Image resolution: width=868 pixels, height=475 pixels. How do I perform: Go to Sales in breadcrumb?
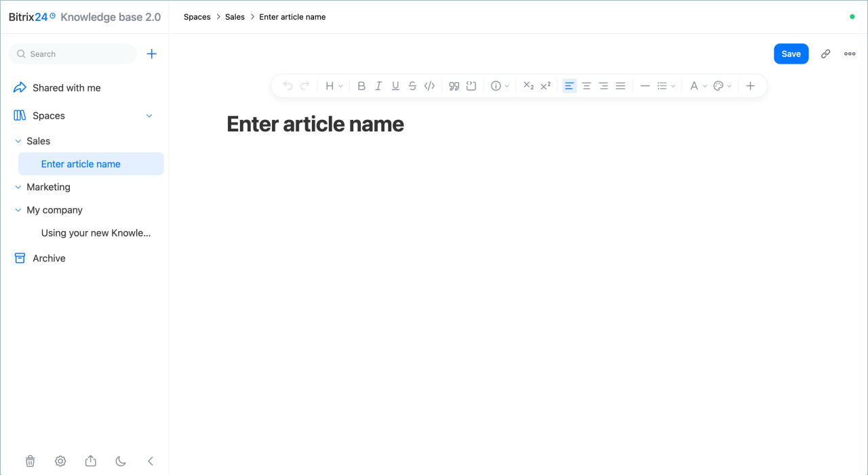pyautogui.click(x=235, y=17)
